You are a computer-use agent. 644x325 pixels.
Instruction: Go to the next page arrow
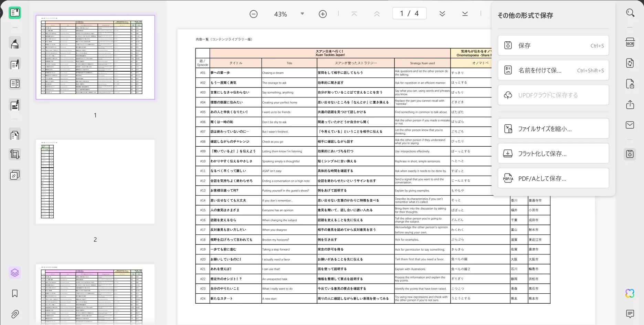(442, 14)
